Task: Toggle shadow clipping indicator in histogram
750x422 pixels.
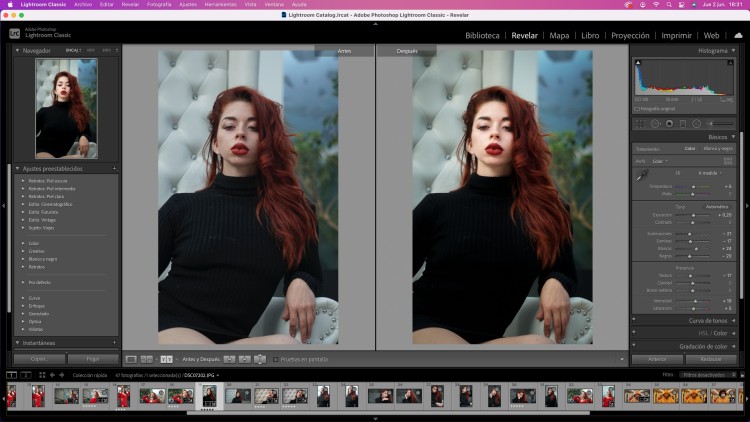Action: pos(638,62)
